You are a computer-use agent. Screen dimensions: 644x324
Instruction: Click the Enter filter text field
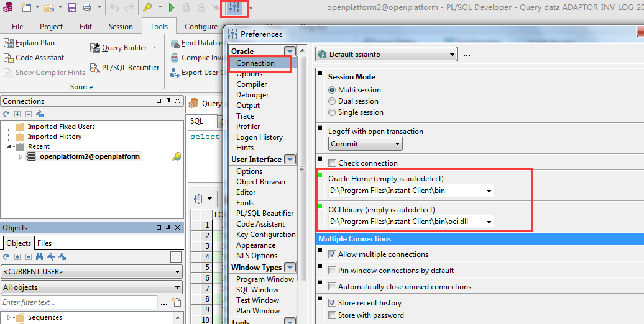click(80, 302)
